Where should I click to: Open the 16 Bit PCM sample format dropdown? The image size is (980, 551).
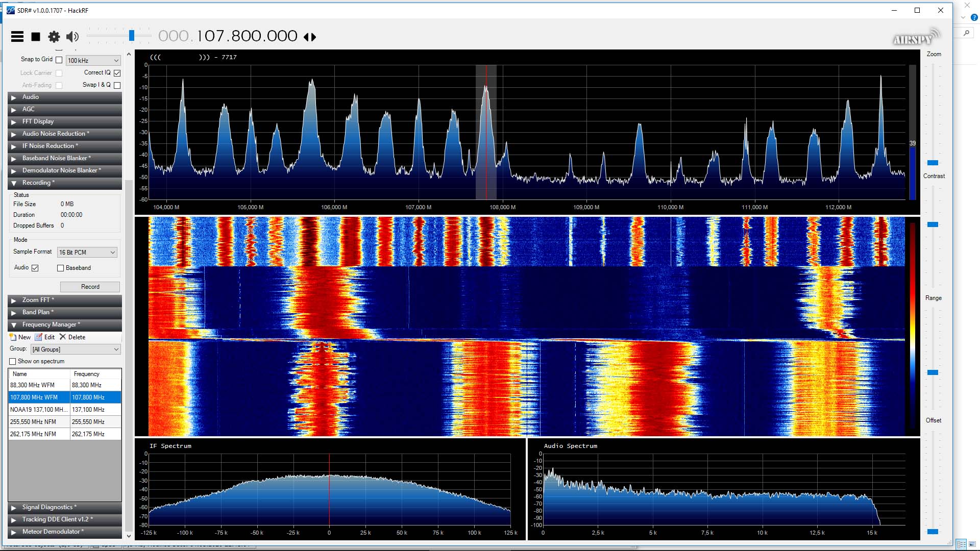(87, 253)
